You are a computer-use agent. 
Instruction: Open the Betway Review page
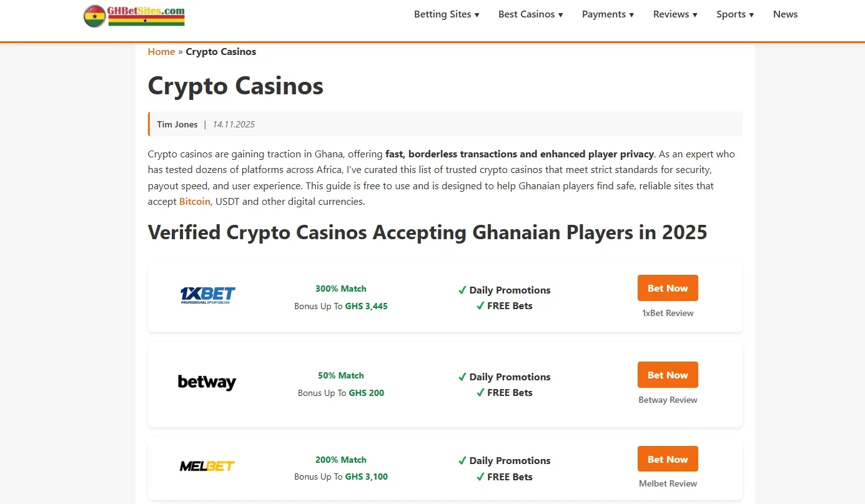668,400
